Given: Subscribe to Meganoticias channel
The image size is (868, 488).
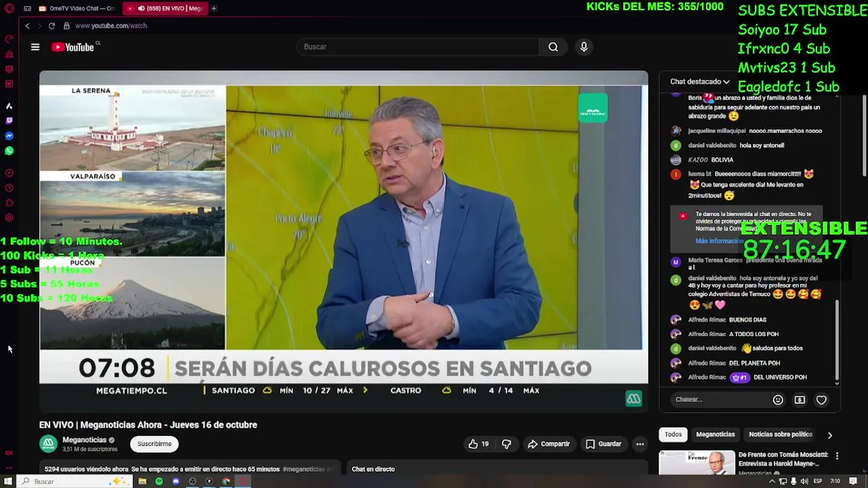Looking at the screenshot, I should click(154, 444).
